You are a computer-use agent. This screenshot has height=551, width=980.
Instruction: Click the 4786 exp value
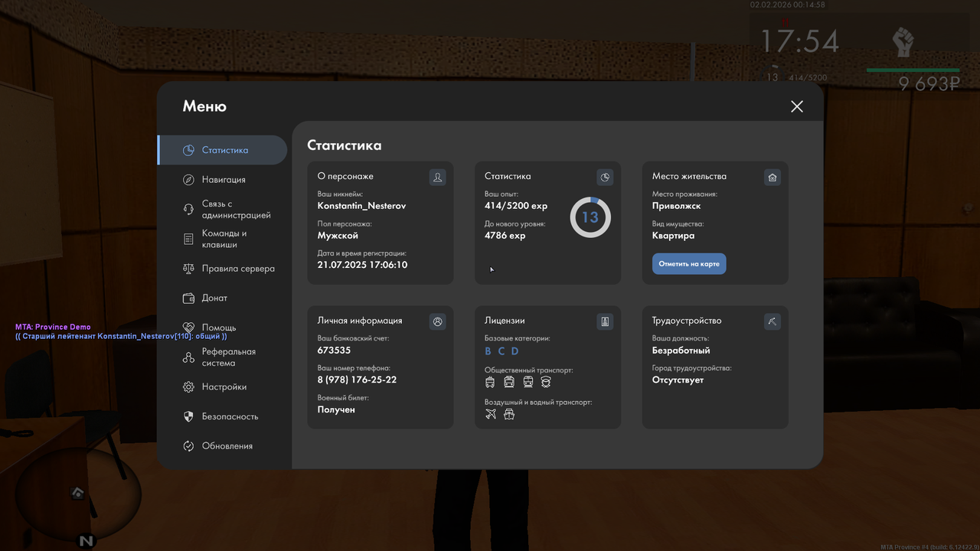coord(505,236)
